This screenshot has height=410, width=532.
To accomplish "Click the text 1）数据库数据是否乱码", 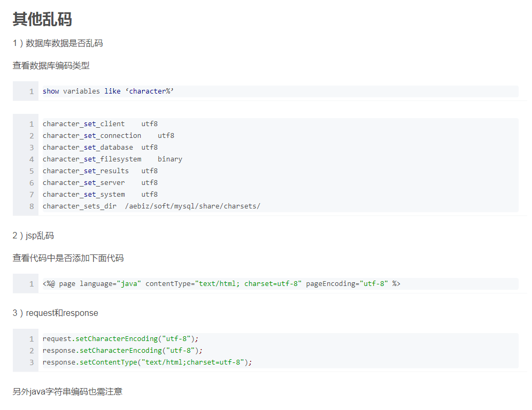I will (58, 43).
